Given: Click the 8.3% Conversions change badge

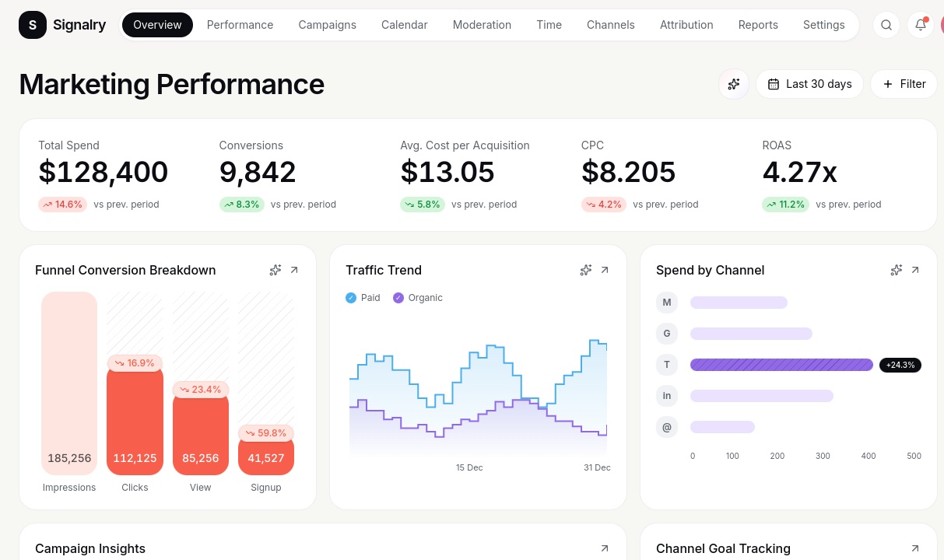Looking at the screenshot, I should [241, 205].
